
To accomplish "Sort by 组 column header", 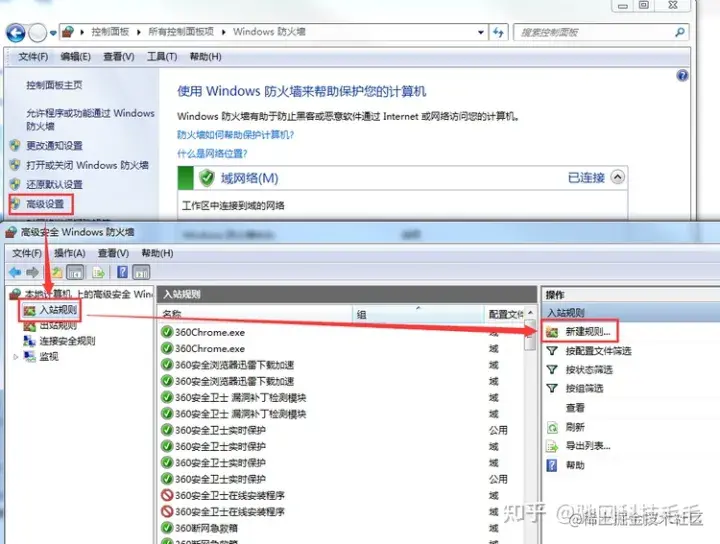I will click(418, 314).
